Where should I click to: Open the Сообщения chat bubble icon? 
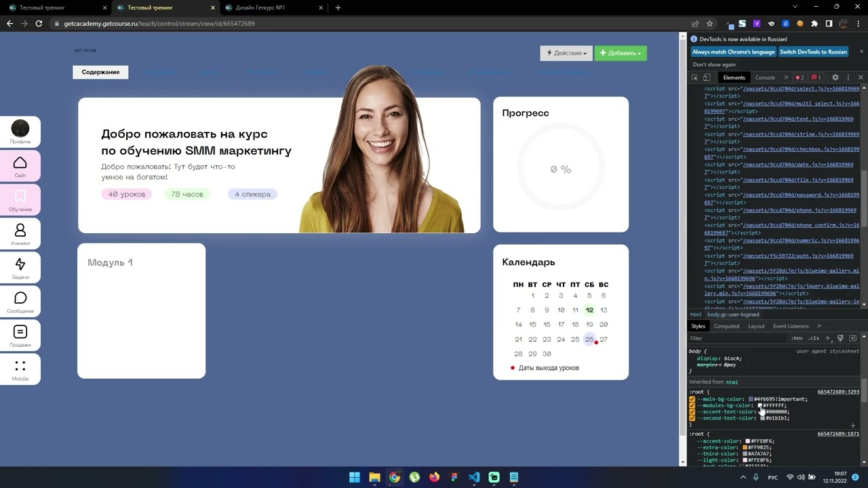20,298
